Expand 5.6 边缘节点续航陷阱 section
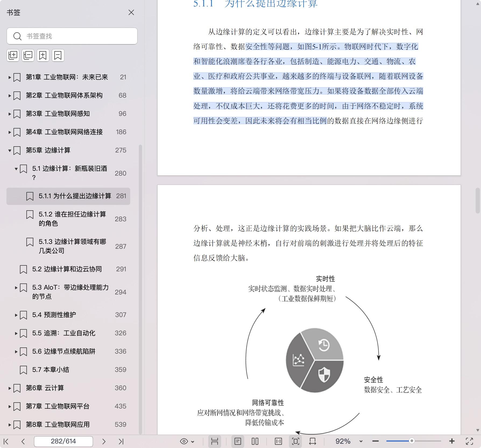 (16, 352)
